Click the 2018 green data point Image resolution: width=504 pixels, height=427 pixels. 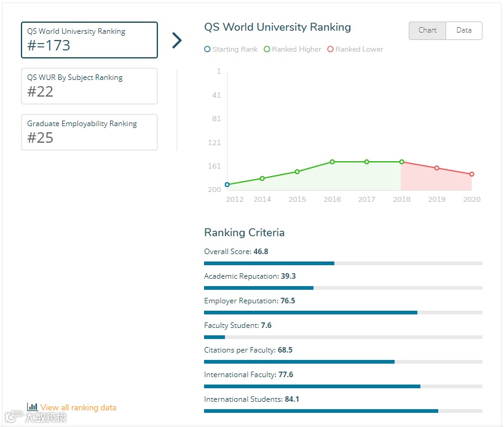pyautogui.click(x=402, y=162)
